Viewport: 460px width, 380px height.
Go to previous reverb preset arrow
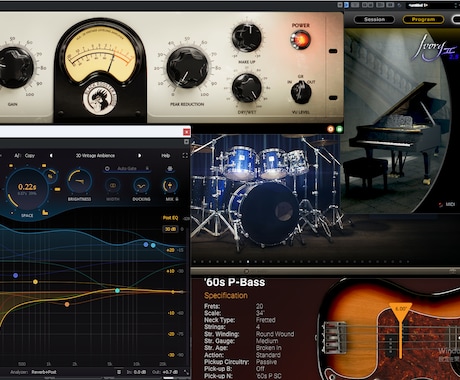click(x=51, y=156)
